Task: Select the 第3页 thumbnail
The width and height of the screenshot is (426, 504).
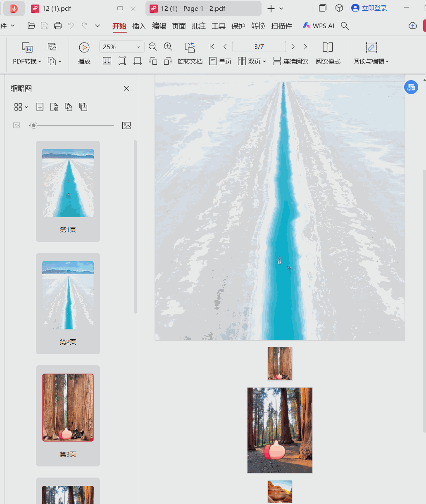Action: (x=68, y=416)
